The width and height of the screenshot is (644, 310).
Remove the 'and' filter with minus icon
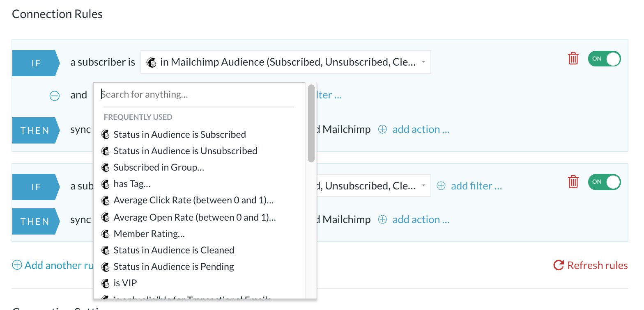tap(55, 96)
